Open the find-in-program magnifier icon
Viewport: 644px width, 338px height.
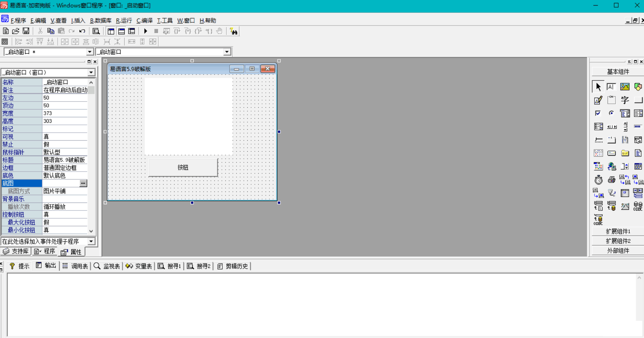[x=96, y=31]
